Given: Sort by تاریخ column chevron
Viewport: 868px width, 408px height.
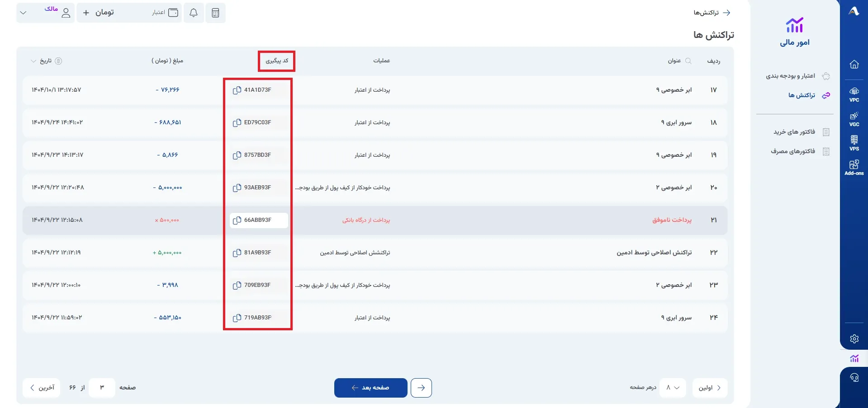Looking at the screenshot, I should click(x=33, y=61).
